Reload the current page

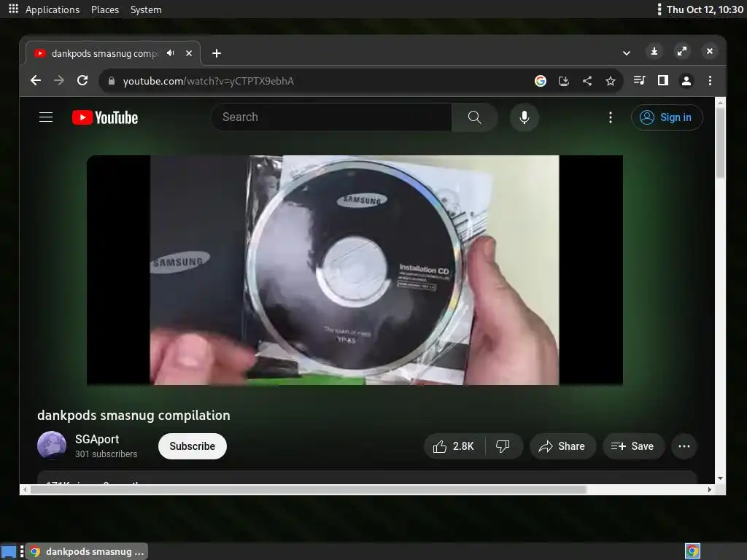click(x=82, y=80)
